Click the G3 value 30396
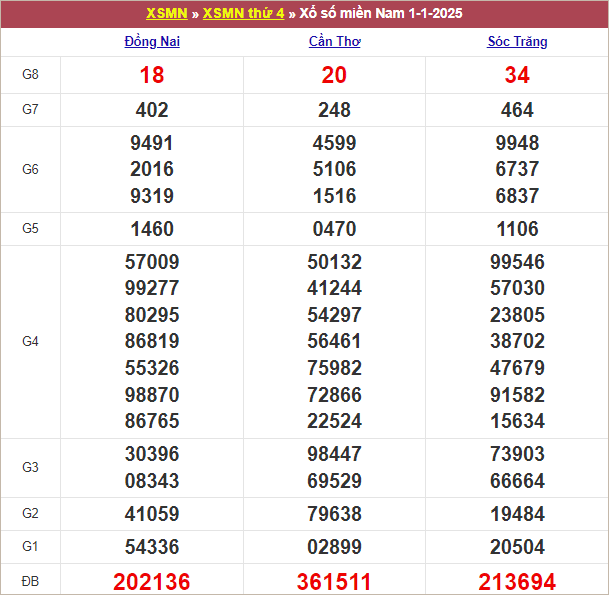The height and width of the screenshot is (595, 609). tap(152, 454)
